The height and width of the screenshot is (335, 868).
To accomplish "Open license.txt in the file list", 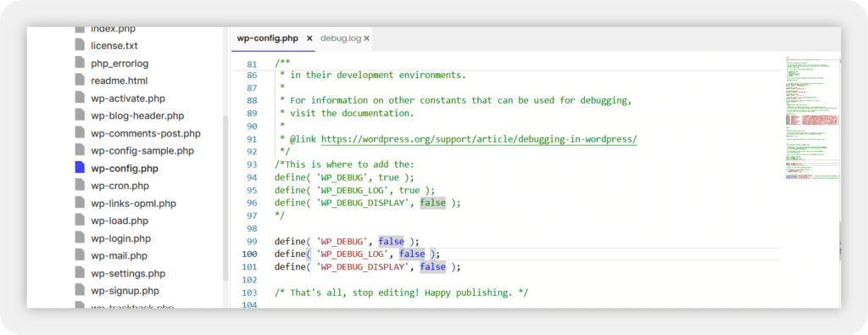I will click(114, 46).
